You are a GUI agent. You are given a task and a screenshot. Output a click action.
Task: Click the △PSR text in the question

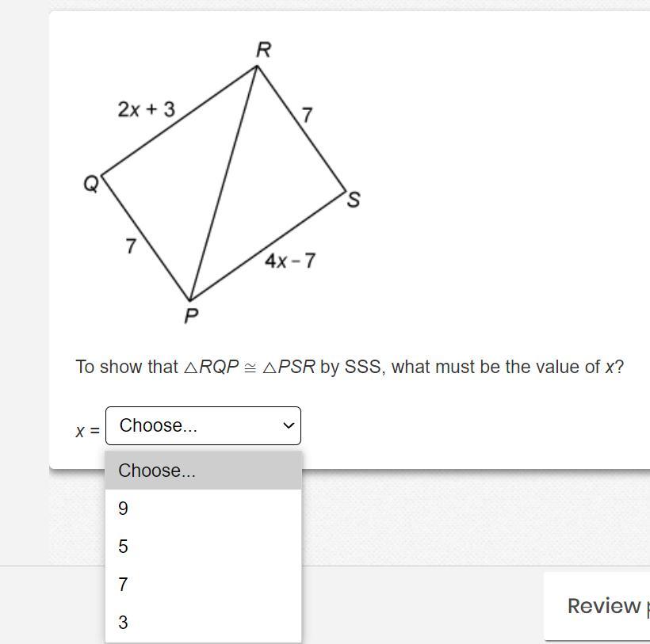point(289,367)
